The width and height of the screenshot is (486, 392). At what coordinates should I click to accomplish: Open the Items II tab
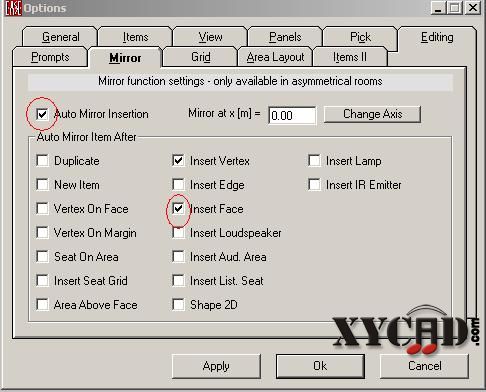[350, 57]
